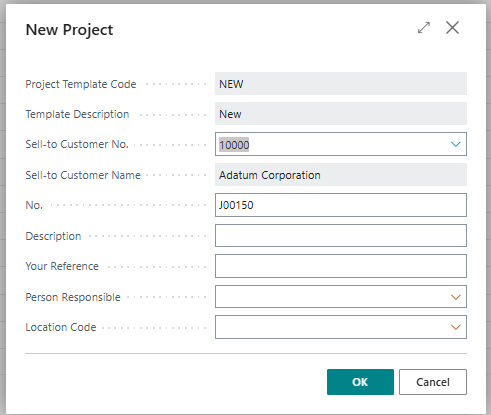The width and height of the screenshot is (491, 415).
Task: Focus the Description input field
Action: [341, 236]
